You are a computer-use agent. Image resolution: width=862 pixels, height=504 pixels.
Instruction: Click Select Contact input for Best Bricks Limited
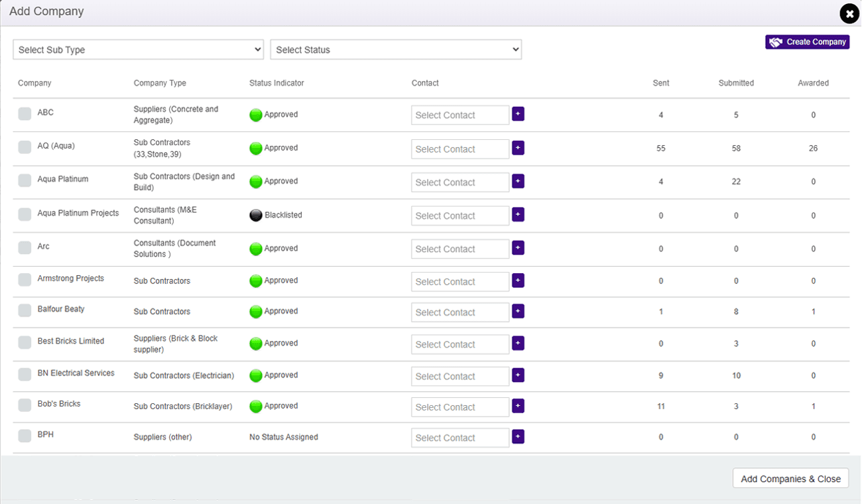pos(460,344)
